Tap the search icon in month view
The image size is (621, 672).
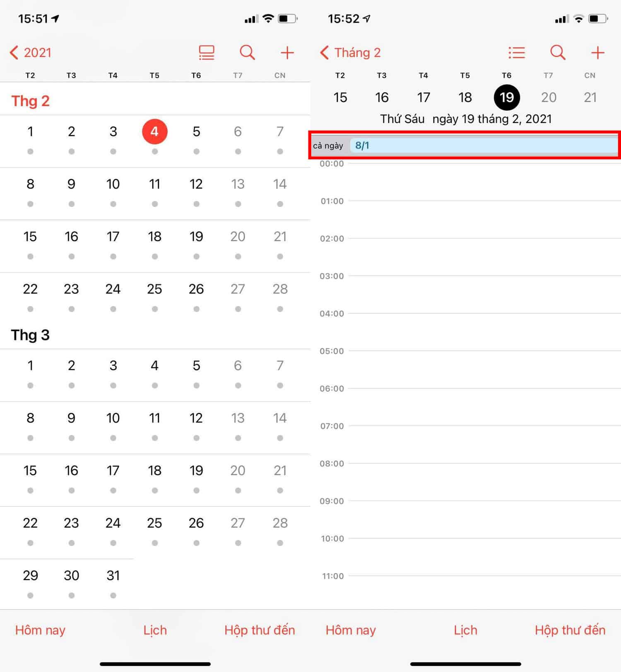point(247,53)
